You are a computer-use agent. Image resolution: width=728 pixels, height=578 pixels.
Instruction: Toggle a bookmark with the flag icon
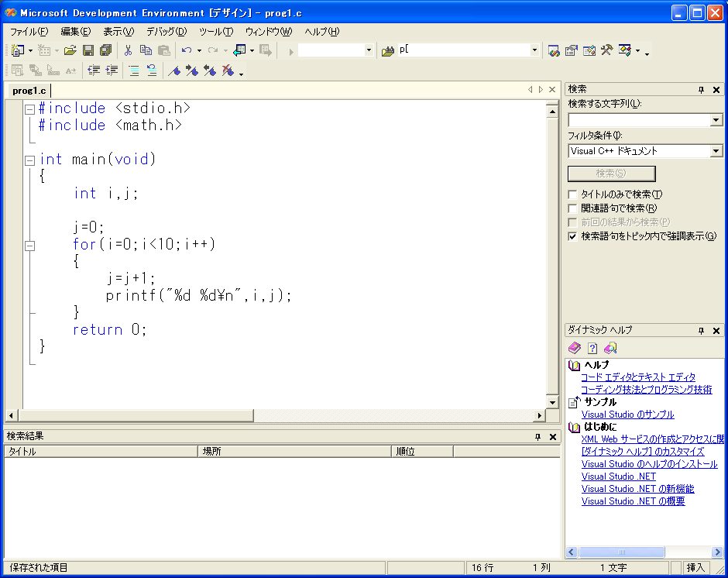174,71
